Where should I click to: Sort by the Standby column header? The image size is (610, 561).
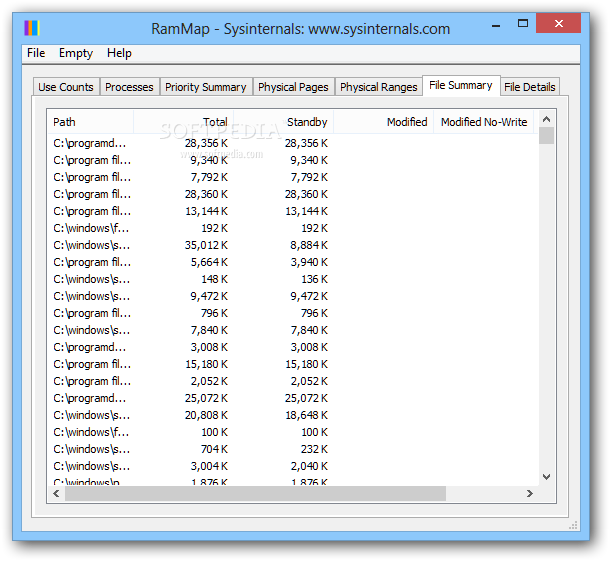pyautogui.click(x=283, y=122)
